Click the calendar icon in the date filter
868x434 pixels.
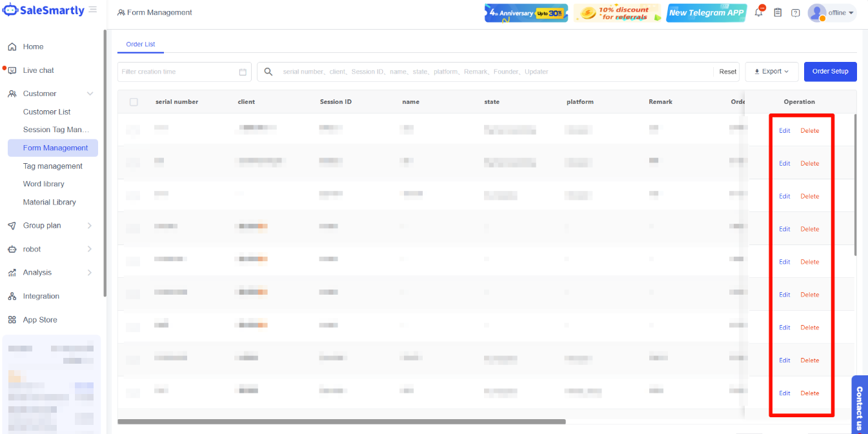point(243,72)
